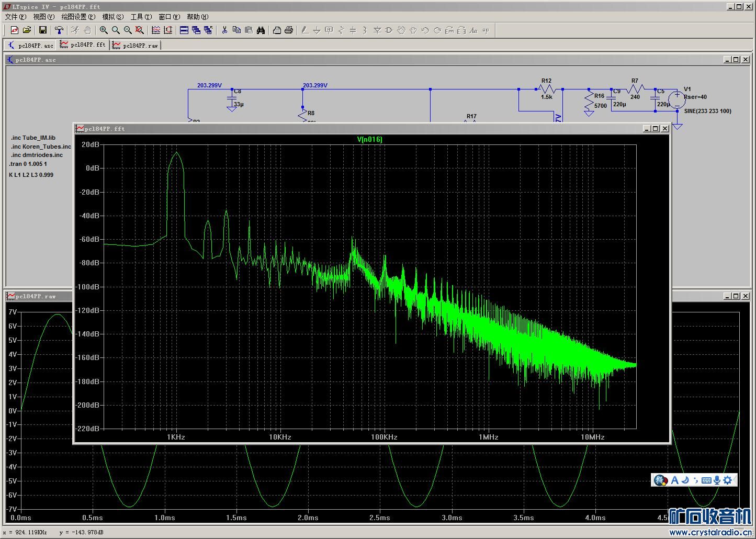Click the Find binoculars icon
The height and width of the screenshot is (539, 756).
click(261, 30)
